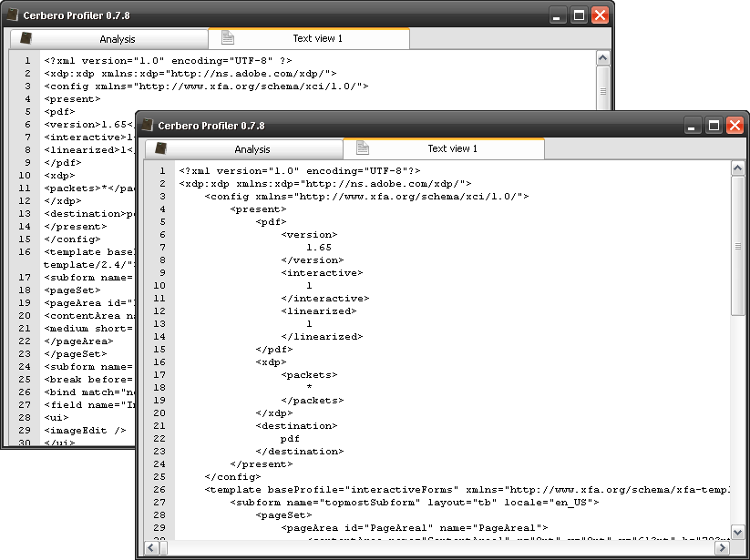Select Text view 1 tab in front window
Screen dimensions: 750x560
444,148
